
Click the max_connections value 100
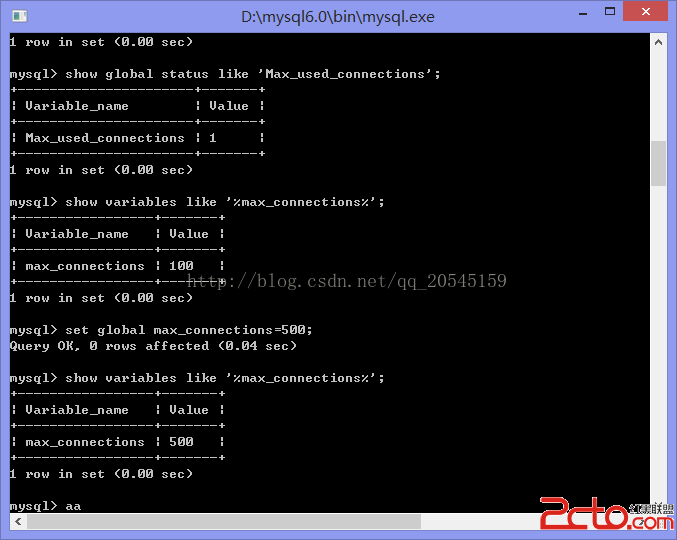pyautogui.click(x=181, y=266)
